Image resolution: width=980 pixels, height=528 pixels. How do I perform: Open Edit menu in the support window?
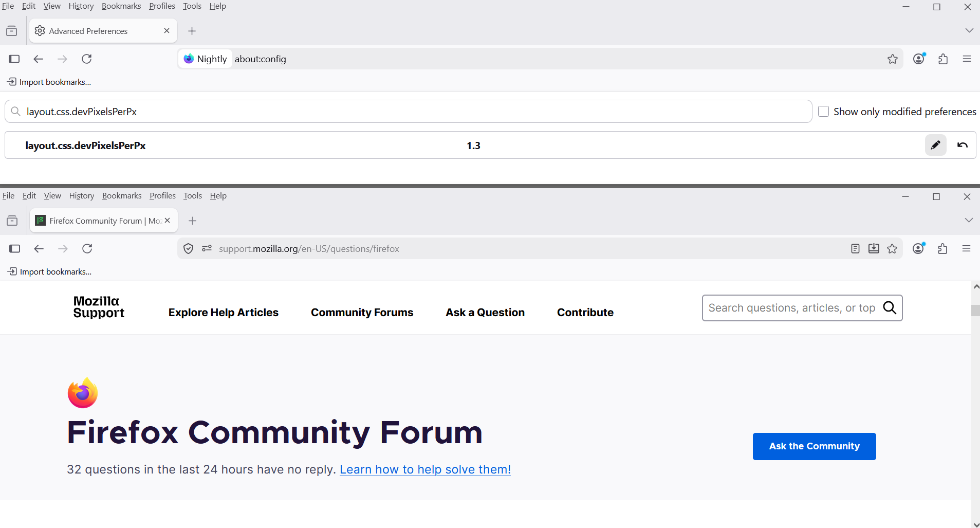[29, 196]
